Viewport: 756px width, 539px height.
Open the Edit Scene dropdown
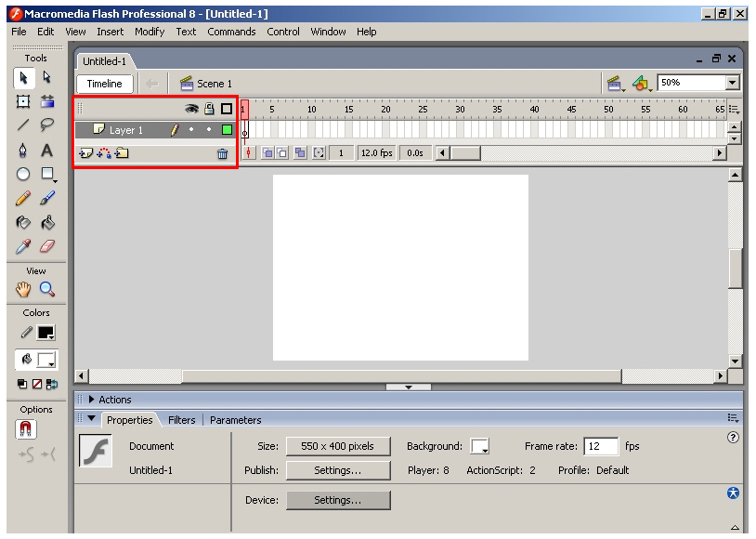pos(616,84)
